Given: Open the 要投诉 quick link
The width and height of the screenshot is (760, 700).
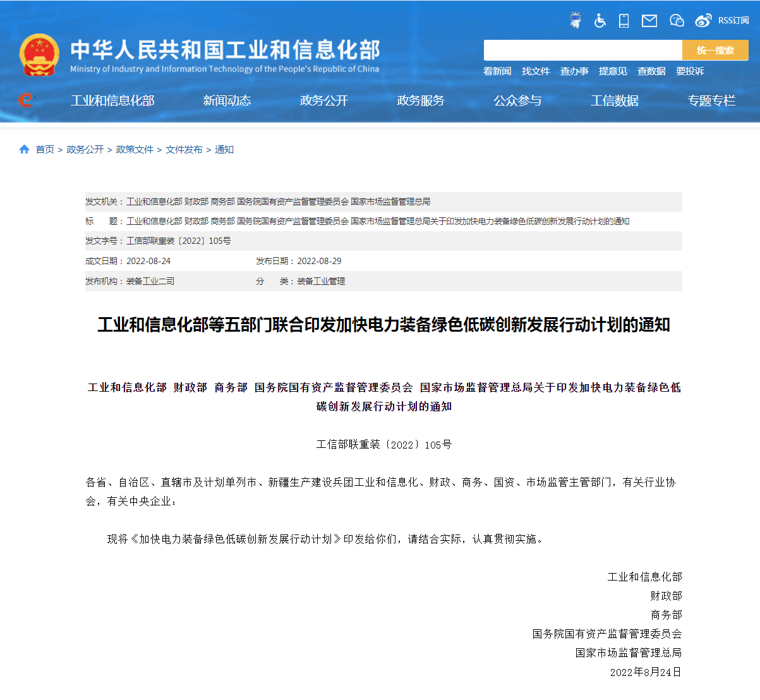Looking at the screenshot, I should 690,71.
